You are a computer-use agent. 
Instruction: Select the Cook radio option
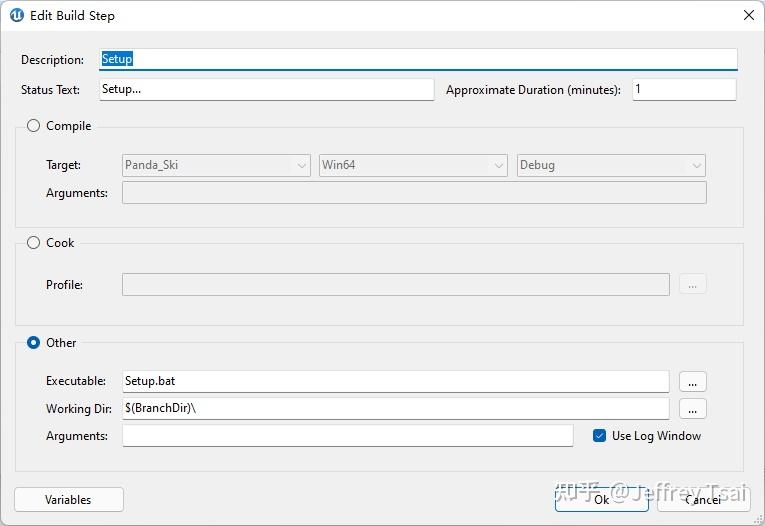34,243
